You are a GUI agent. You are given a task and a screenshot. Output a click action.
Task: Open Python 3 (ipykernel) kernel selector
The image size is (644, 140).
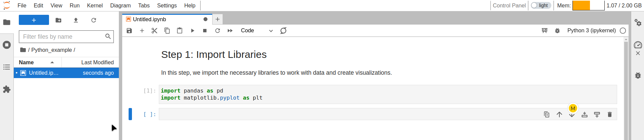[591, 31]
